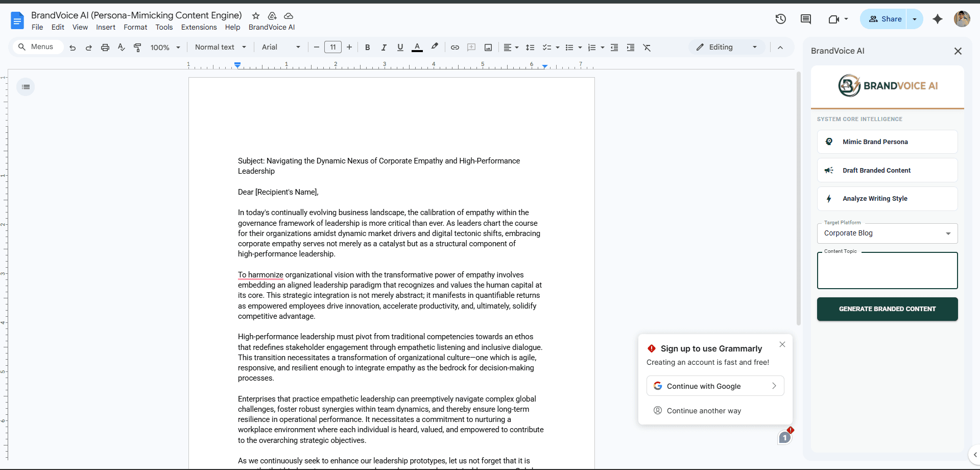Open the Arial font dropdown
Viewport: 980px width, 470px height.
(x=281, y=47)
